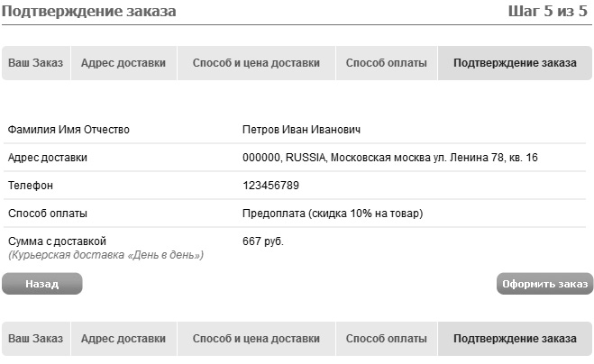The height and width of the screenshot is (364, 594).
Task: Go to bottom 'Способ оплаты' tab
Action: [x=387, y=340]
